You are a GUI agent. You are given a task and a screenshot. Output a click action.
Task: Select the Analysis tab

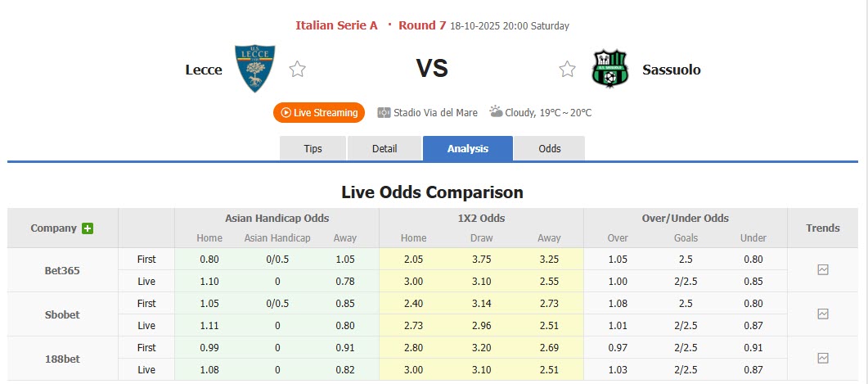[468, 148]
